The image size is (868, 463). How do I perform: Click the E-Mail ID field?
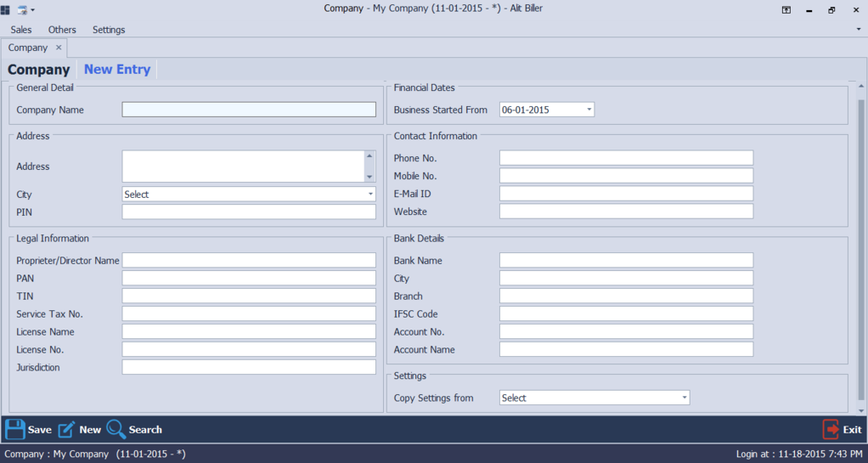tap(626, 194)
